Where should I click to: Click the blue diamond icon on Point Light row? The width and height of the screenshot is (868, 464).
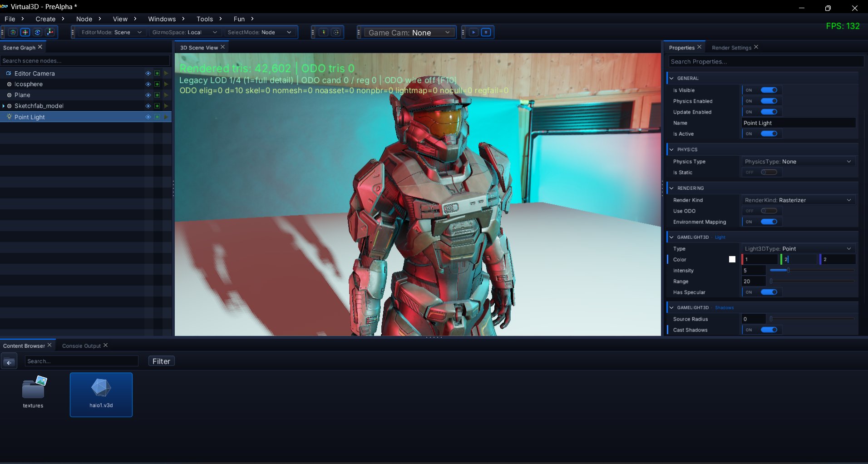(x=148, y=117)
